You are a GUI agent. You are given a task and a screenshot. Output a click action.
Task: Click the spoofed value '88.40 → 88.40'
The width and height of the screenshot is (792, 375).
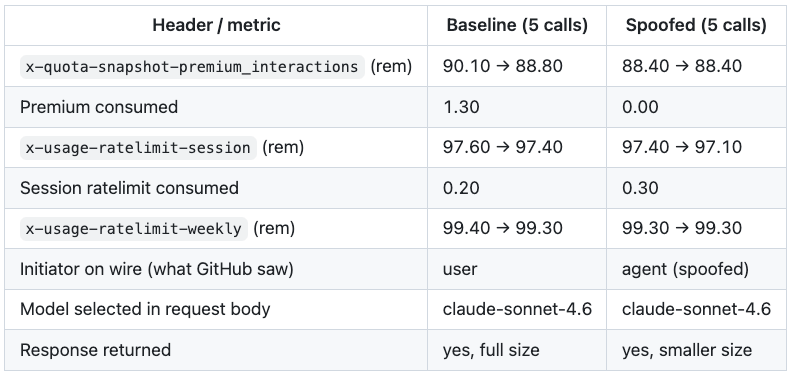(682, 66)
